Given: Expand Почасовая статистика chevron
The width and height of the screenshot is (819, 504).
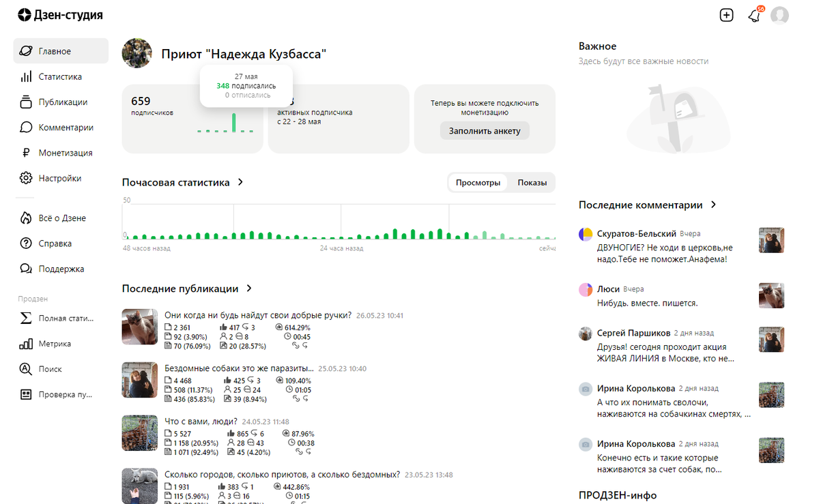Looking at the screenshot, I should click(240, 182).
